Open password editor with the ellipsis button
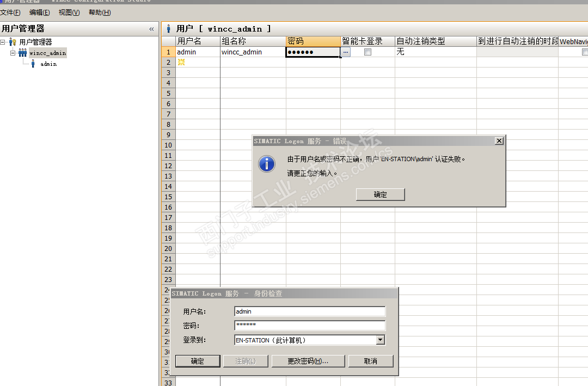Viewport: 588px width, 386px height. click(x=346, y=52)
